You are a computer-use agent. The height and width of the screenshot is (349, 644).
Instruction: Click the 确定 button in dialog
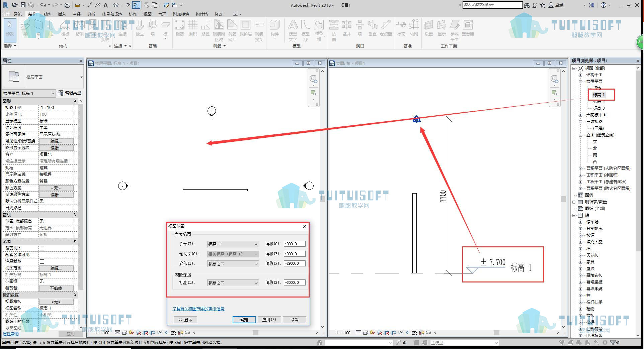coord(244,320)
